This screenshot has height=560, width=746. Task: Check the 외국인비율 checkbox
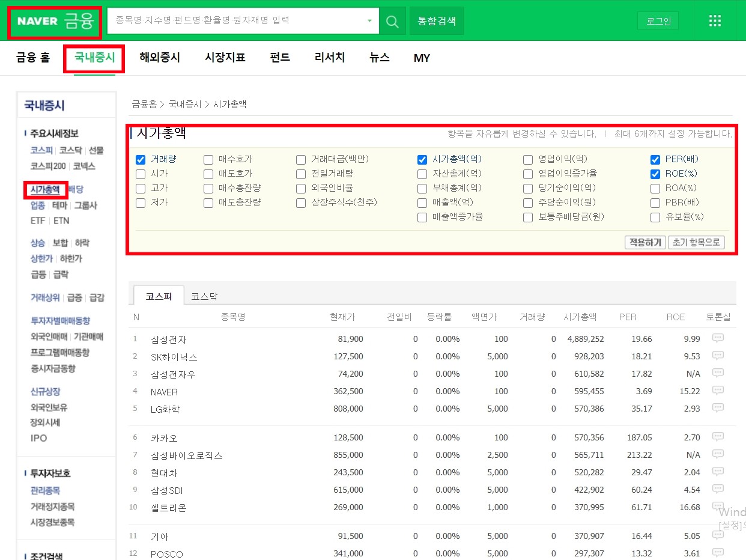point(300,188)
